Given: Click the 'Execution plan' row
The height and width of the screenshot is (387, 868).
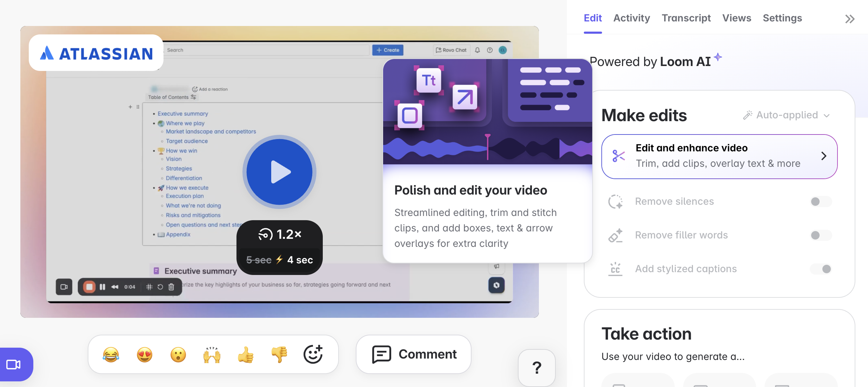Looking at the screenshot, I should 185,196.
